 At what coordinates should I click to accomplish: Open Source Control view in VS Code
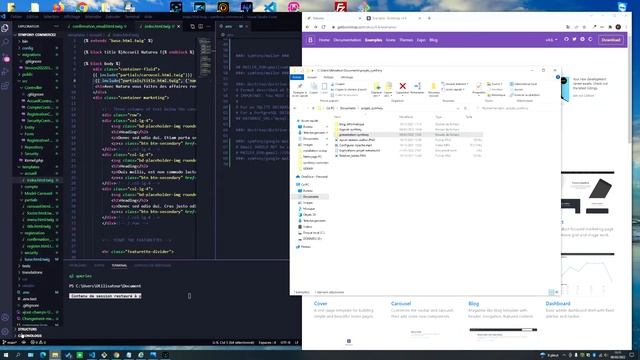point(6,58)
